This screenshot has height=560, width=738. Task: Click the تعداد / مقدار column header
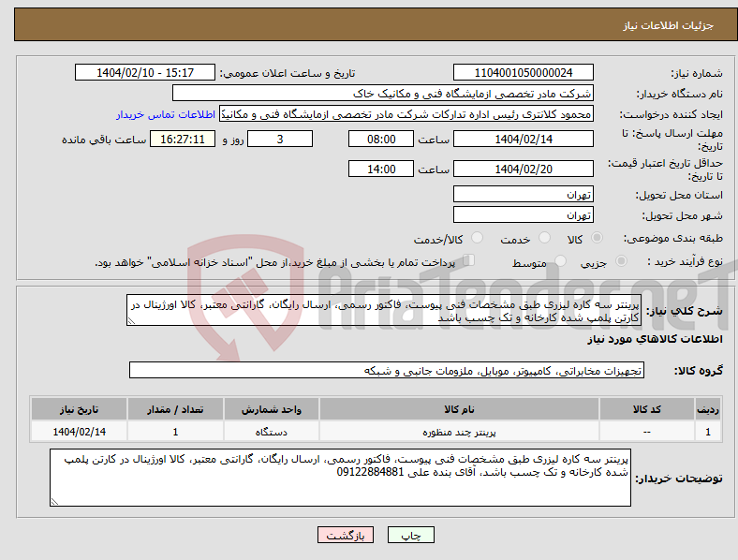(175, 409)
